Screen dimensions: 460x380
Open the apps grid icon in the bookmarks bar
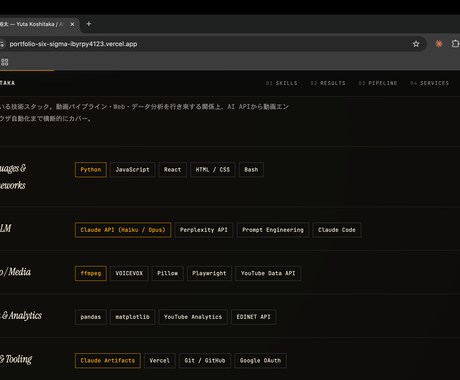click(4, 62)
